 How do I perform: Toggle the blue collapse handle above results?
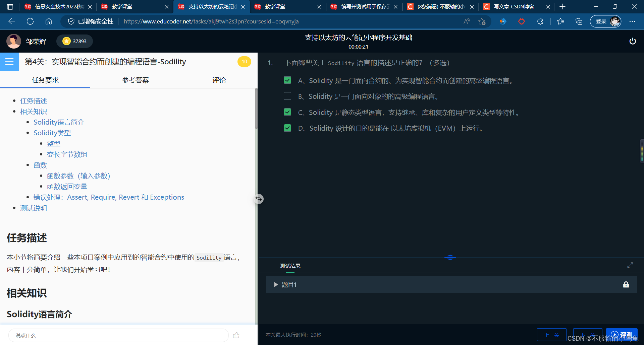pos(450,257)
